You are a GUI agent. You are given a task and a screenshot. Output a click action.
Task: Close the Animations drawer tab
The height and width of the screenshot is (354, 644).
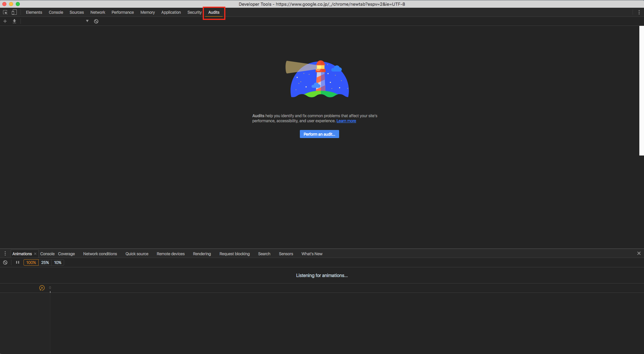pyautogui.click(x=35, y=254)
